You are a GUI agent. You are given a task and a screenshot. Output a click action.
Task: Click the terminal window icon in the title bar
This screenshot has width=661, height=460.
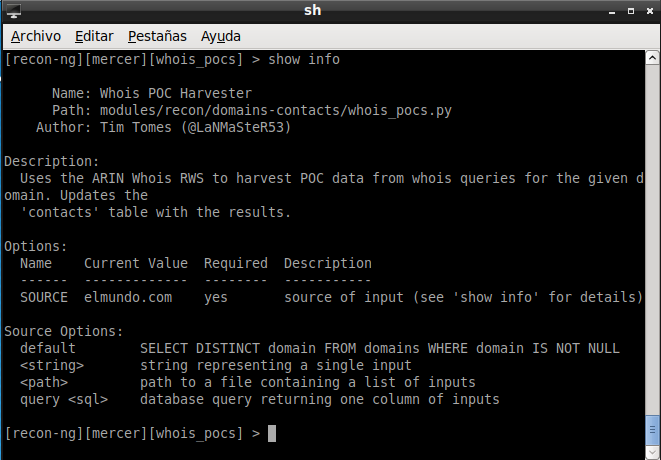coord(14,11)
